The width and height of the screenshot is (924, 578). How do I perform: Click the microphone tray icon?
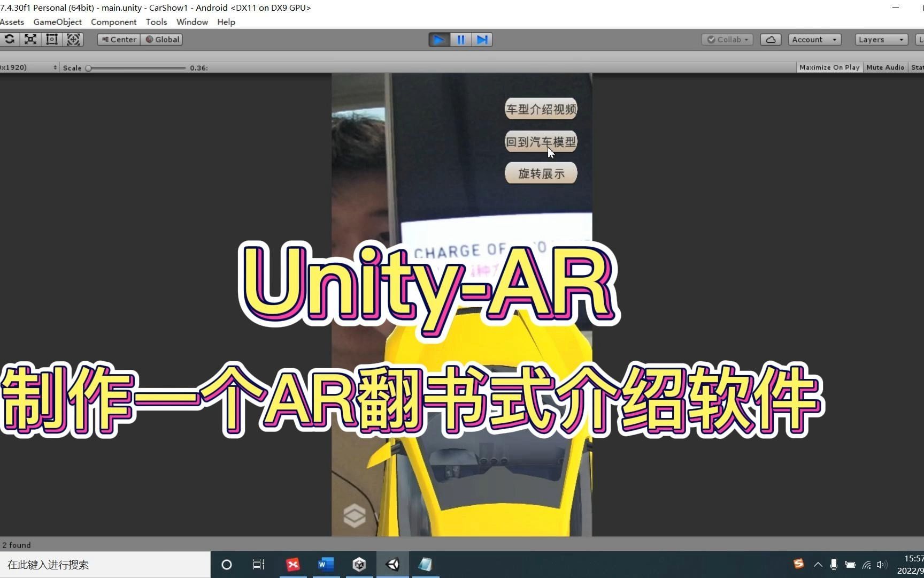click(x=834, y=565)
